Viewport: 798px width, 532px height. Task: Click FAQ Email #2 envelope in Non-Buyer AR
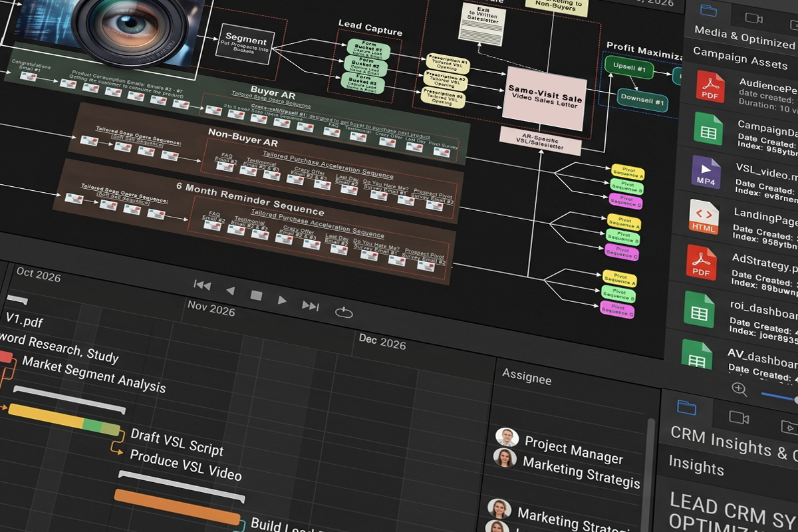pyautogui.click(x=225, y=166)
